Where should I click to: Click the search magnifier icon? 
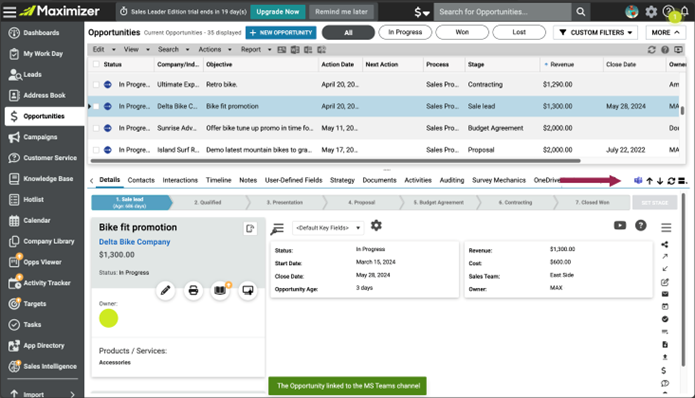point(580,12)
